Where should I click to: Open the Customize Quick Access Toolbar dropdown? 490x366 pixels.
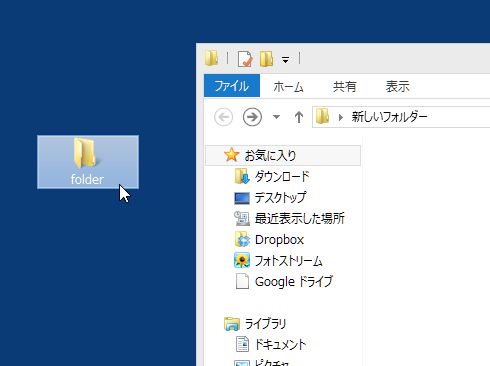tap(285, 60)
